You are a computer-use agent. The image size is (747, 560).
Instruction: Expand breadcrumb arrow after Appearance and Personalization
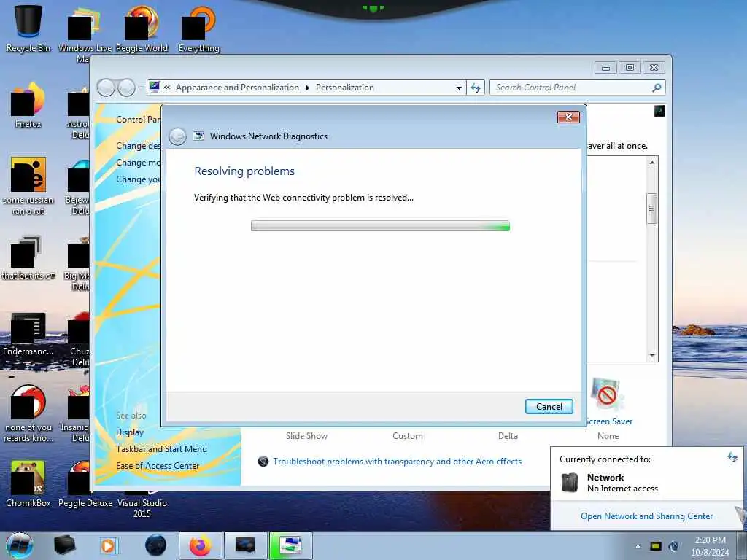coord(307,87)
